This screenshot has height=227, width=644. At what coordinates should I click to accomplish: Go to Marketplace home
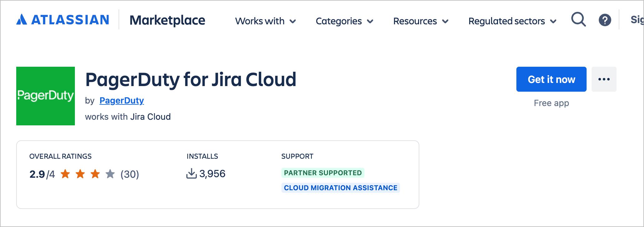tap(167, 20)
